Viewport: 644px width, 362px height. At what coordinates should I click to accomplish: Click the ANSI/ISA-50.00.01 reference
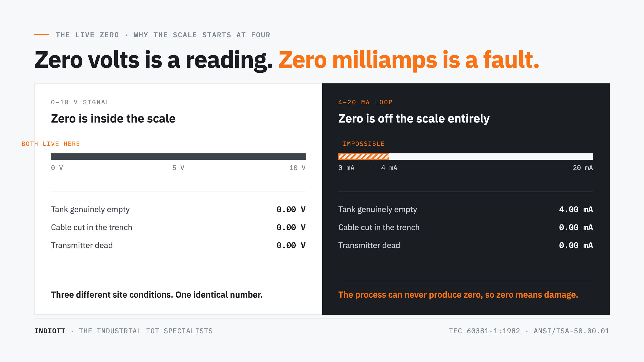click(x=572, y=331)
